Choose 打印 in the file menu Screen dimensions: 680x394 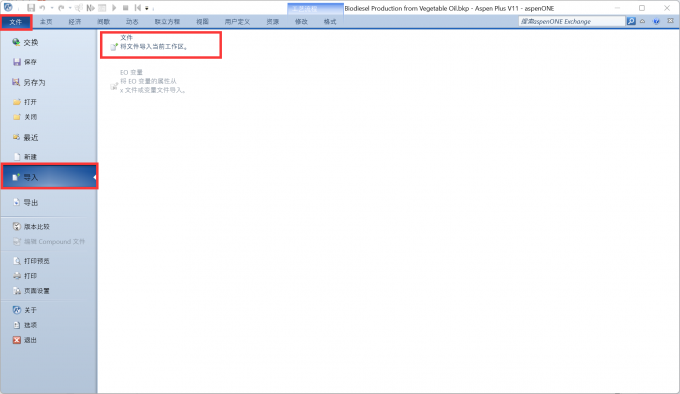49,276
